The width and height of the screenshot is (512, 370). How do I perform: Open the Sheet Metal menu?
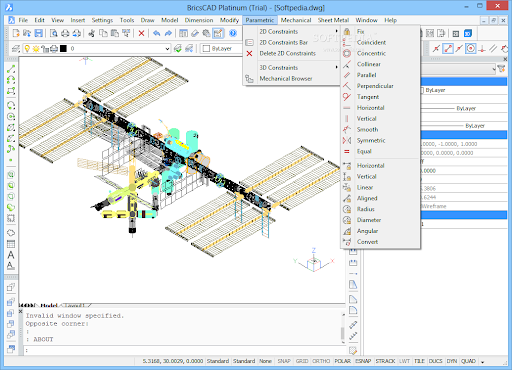coord(333,20)
